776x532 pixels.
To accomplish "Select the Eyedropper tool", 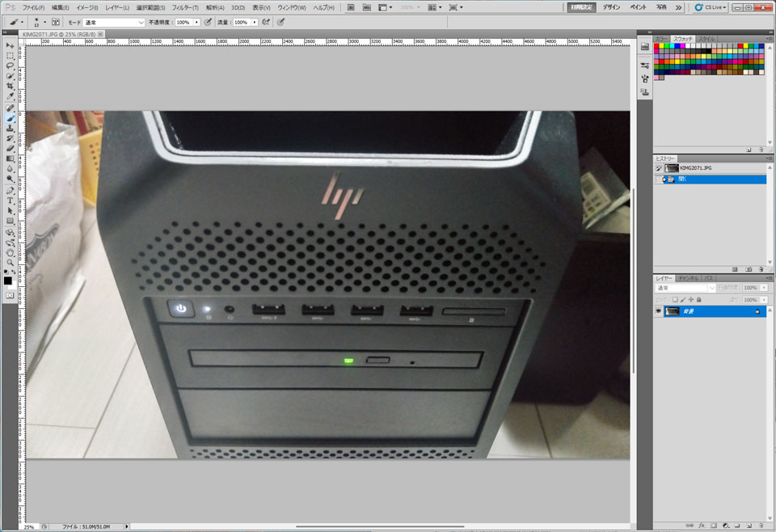I will (x=10, y=97).
